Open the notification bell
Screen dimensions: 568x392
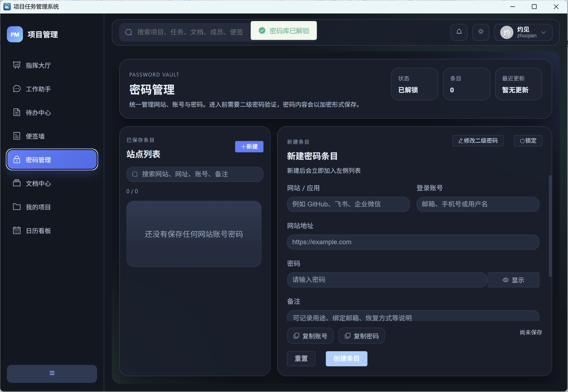[459, 32]
